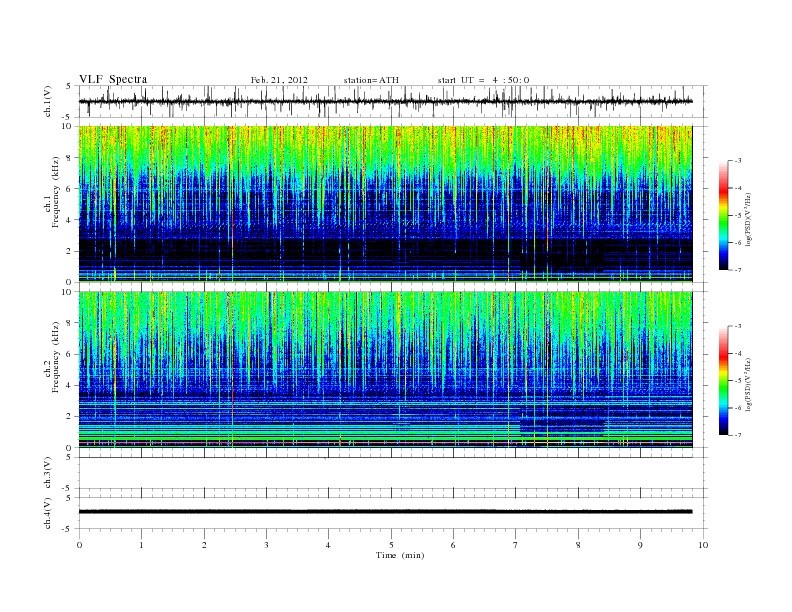Click the 'start UT = 4:50:0' label

click(x=483, y=80)
